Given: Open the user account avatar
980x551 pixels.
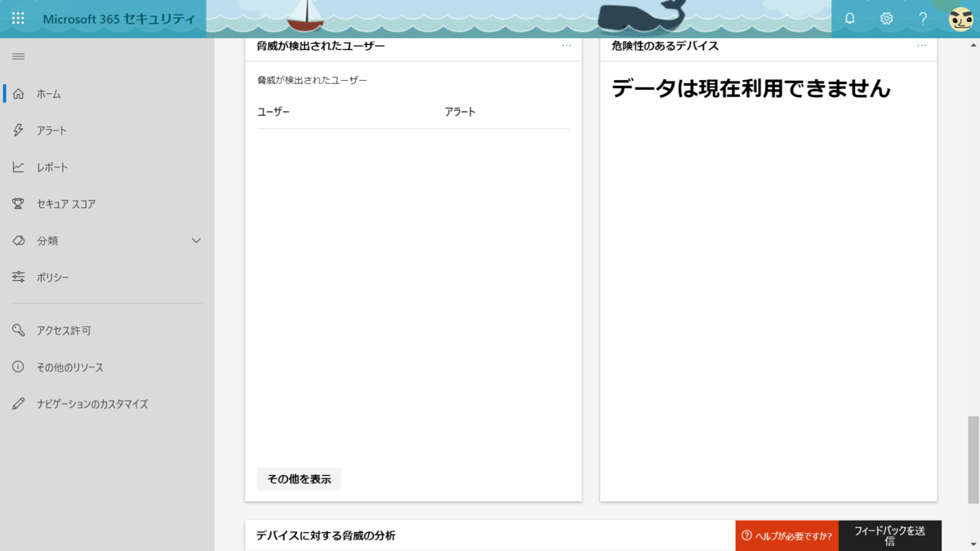Looking at the screenshot, I should [x=960, y=19].
